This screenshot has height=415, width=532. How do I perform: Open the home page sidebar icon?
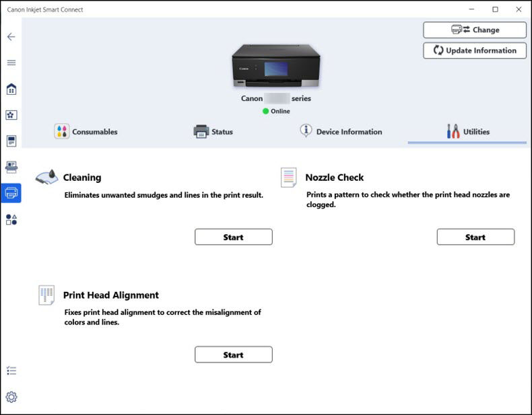pyautogui.click(x=11, y=89)
